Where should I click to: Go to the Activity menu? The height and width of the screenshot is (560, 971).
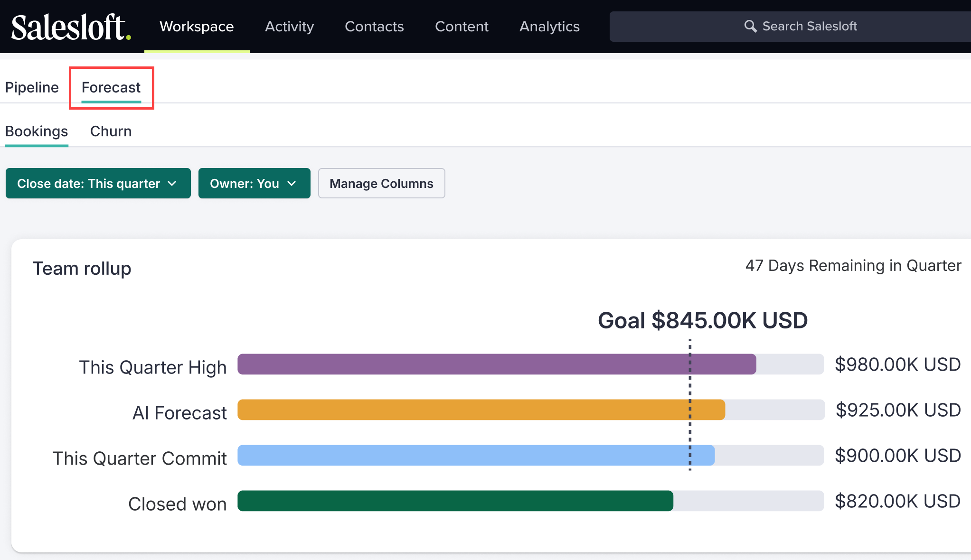coord(289,27)
